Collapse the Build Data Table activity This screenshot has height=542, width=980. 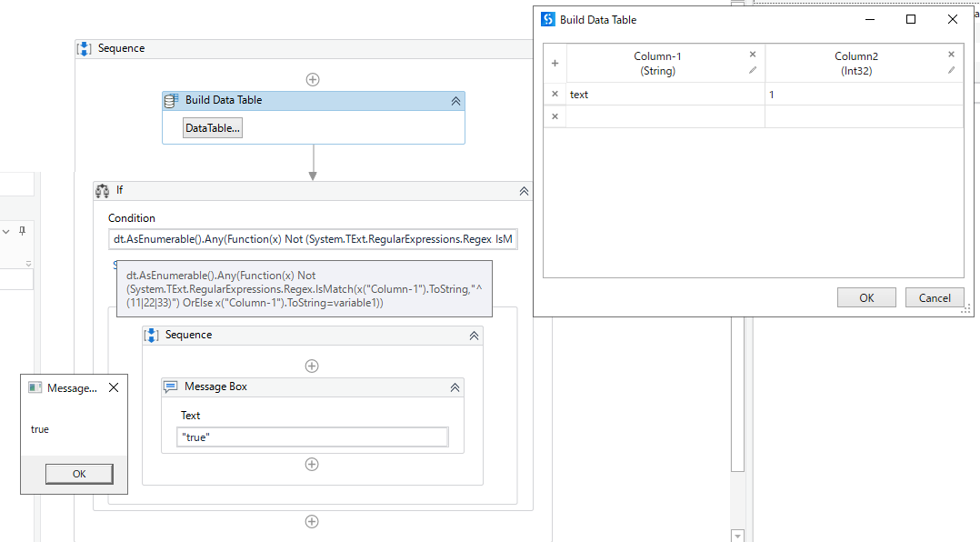click(455, 101)
